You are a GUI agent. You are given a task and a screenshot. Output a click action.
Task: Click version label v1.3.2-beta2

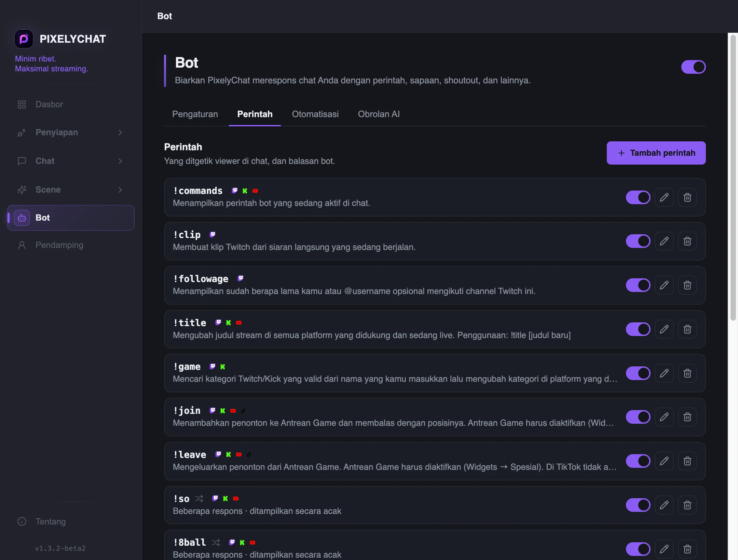(60, 548)
